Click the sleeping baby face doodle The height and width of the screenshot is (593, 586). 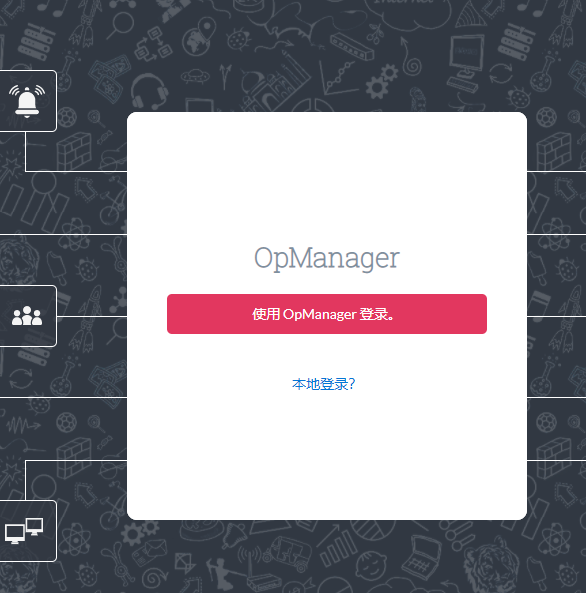click(372, 565)
